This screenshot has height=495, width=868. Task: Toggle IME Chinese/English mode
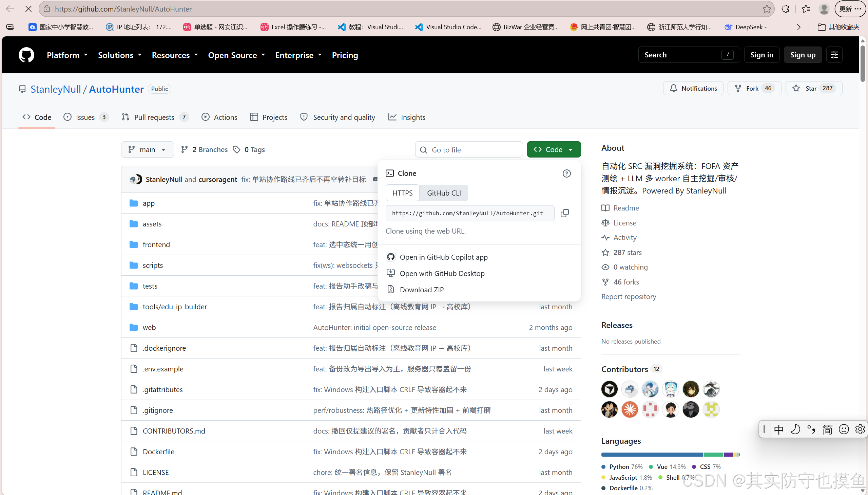[x=779, y=429]
